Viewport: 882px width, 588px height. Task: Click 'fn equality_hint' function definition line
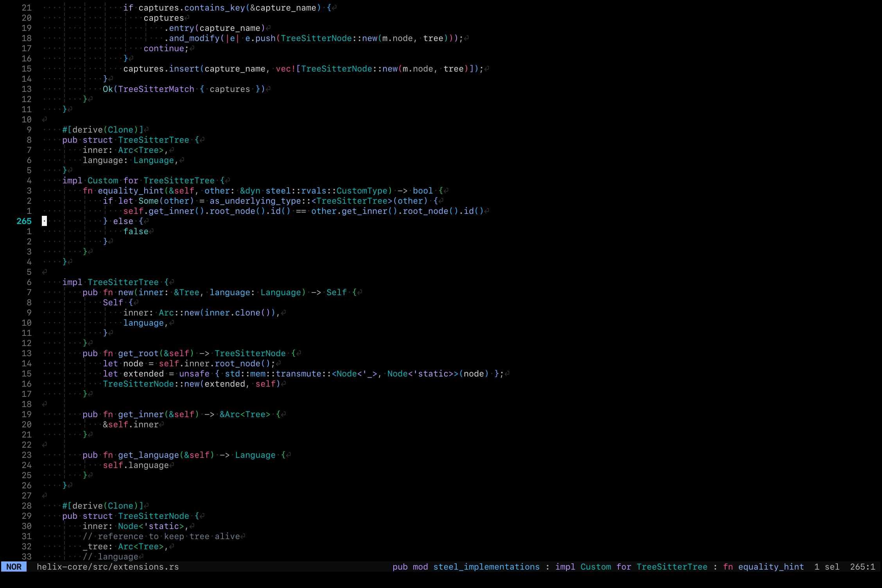[263, 191]
